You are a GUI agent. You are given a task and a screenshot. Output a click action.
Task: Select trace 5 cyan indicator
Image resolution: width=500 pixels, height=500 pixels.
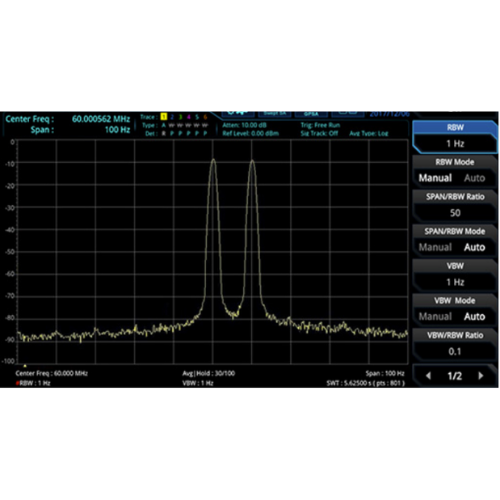tap(197, 117)
